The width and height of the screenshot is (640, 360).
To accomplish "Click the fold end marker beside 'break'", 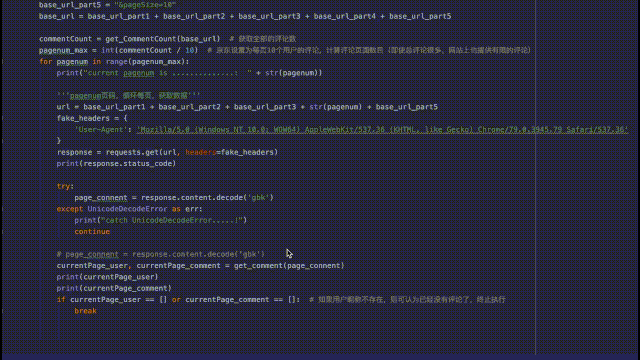I will coord(3,311).
